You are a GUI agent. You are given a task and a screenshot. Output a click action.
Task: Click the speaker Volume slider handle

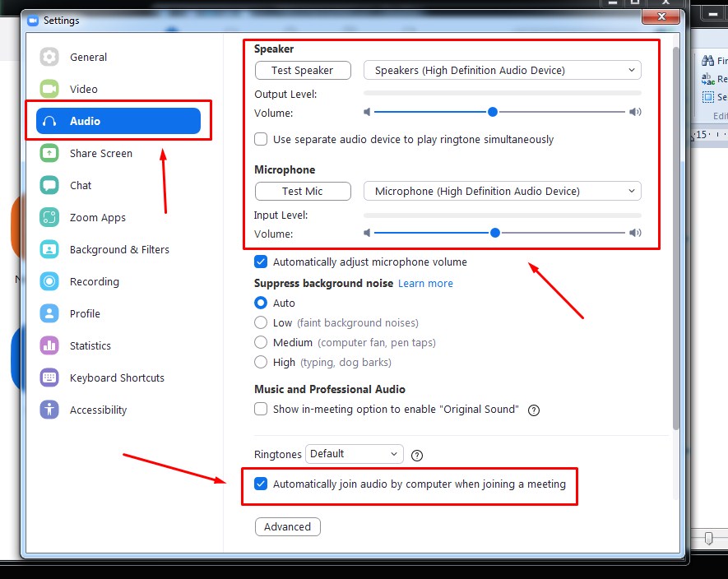[x=493, y=112]
